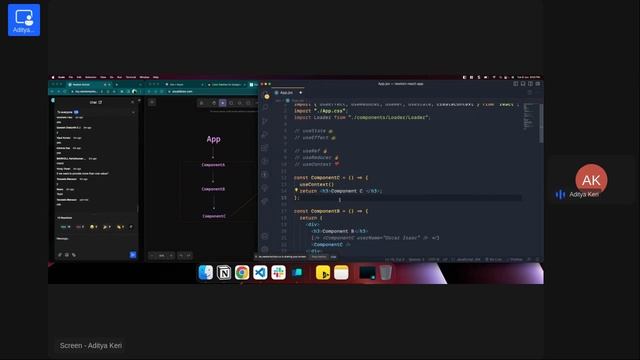Send the chat message with the blue send button
The height and width of the screenshot is (360, 640).
tap(133, 255)
